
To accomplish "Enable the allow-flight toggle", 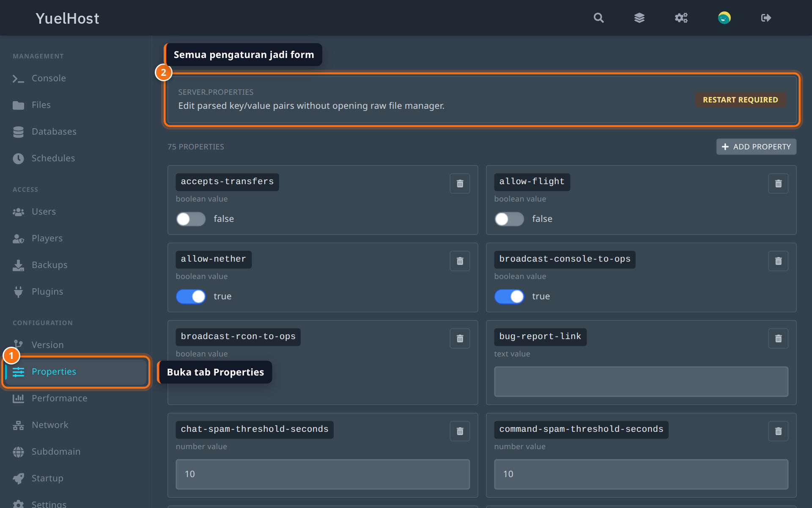I will pos(509,219).
